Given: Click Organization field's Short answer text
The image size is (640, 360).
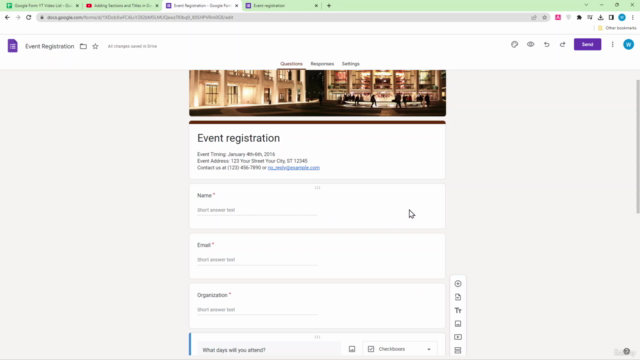Looking at the screenshot, I should (216, 310).
